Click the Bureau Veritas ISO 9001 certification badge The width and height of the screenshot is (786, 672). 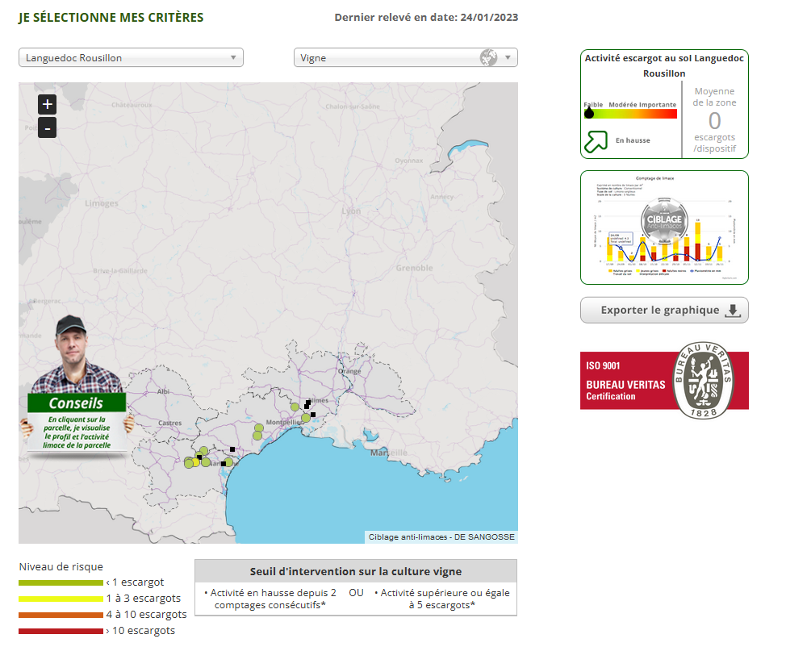[664, 381]
